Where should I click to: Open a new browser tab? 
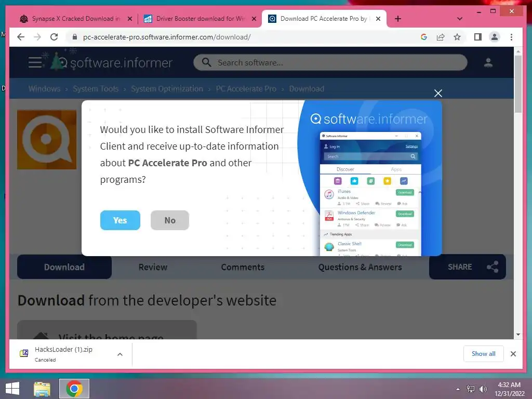[397, 19]
